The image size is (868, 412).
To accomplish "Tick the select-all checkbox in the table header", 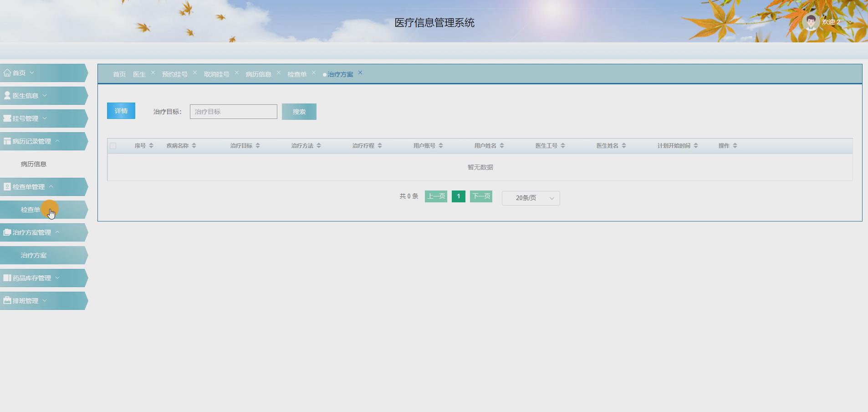I will pyautogui.click(x=113, y=145).
